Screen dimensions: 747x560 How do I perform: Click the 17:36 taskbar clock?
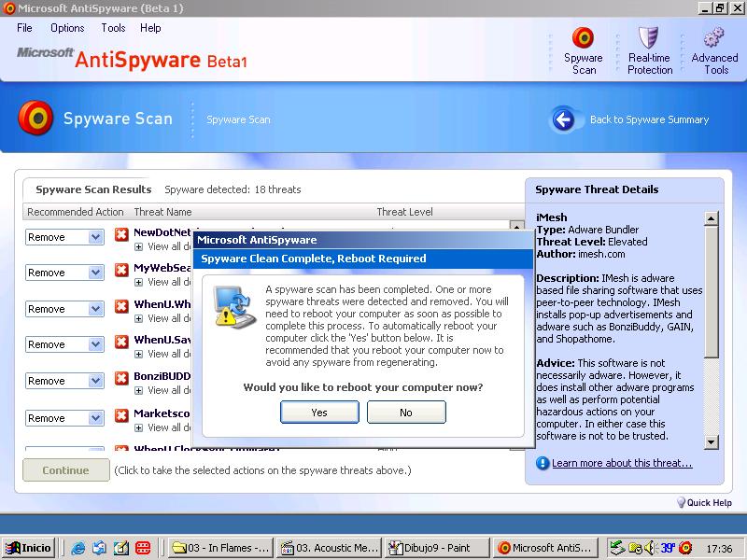(x=719, y=549)
